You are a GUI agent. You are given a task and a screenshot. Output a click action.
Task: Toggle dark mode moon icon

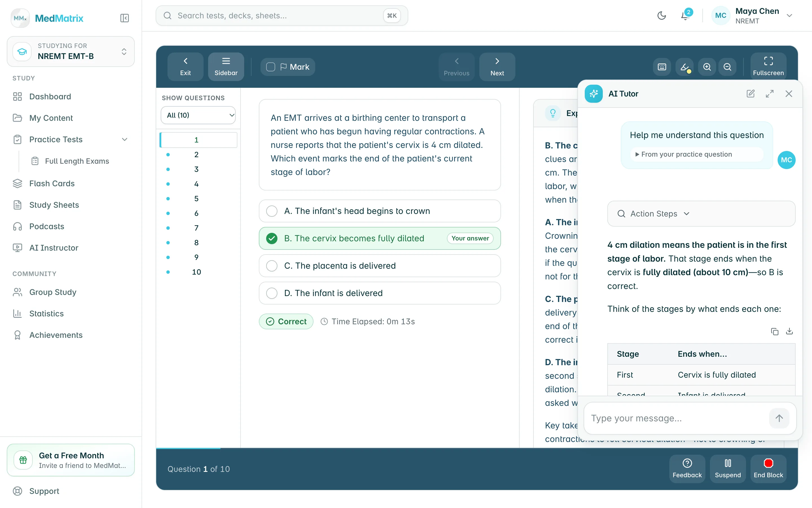(662, 16)
